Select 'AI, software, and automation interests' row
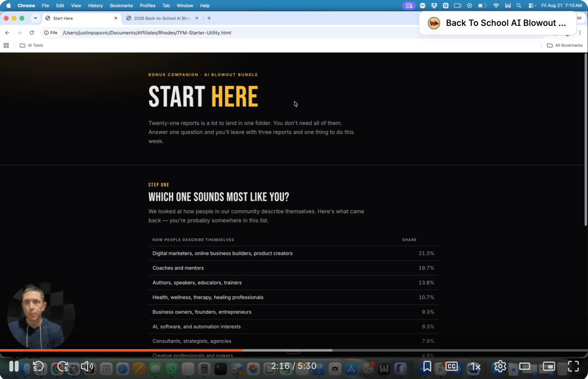This screenshot has height=379, width=588. pyautogui.click(x=293, y=326)
